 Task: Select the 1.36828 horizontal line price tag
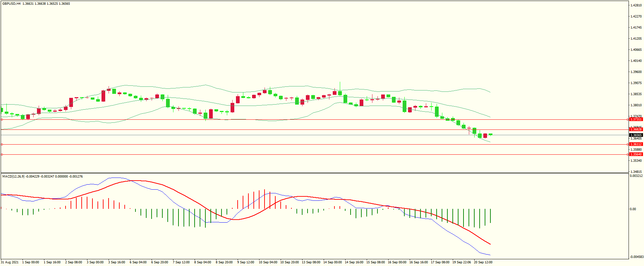(x=636, y=129)
